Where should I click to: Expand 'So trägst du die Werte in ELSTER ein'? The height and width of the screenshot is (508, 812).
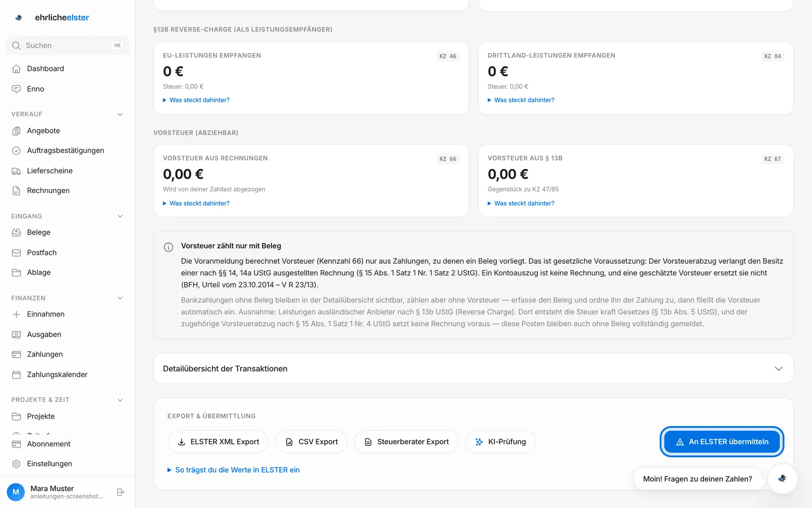coord(233,470)
